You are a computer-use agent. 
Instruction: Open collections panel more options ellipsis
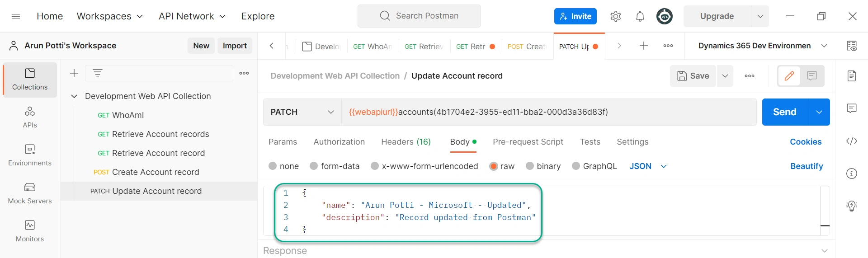point(244,73)
